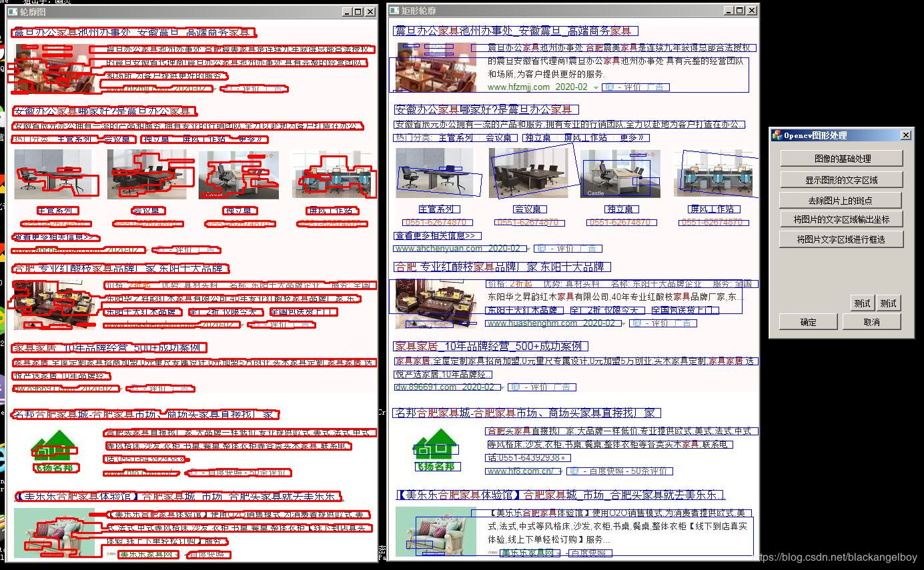Screen dimensions: 924x570
Task: Click www.hfzmjj.com text in 矩形轮廓 window
Action: [519, 87]
